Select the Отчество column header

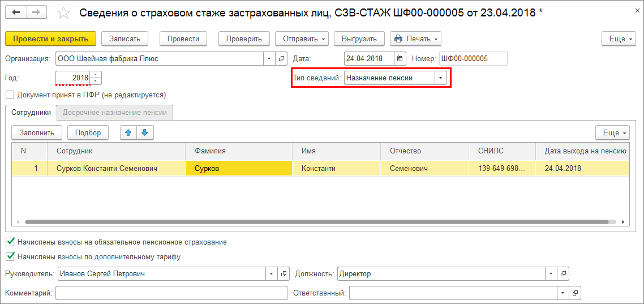(424, 151)
